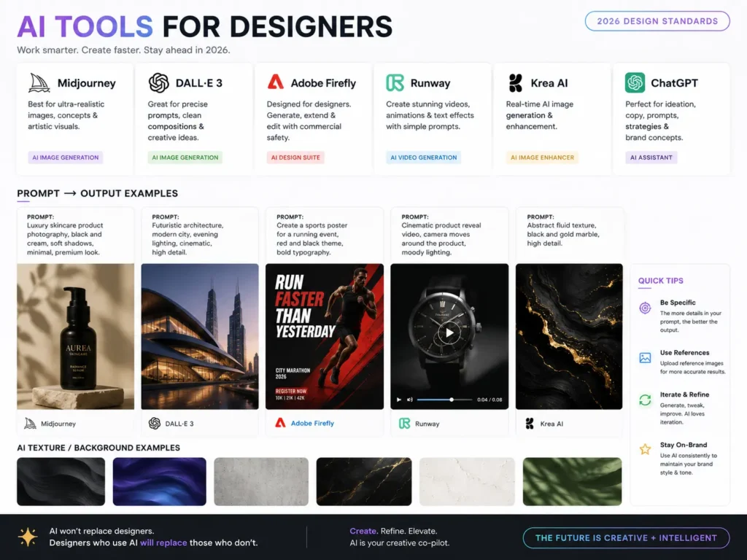
Task: Click the 2026 DESIGN STANDARDS pill button
Action: pos(657,21)
